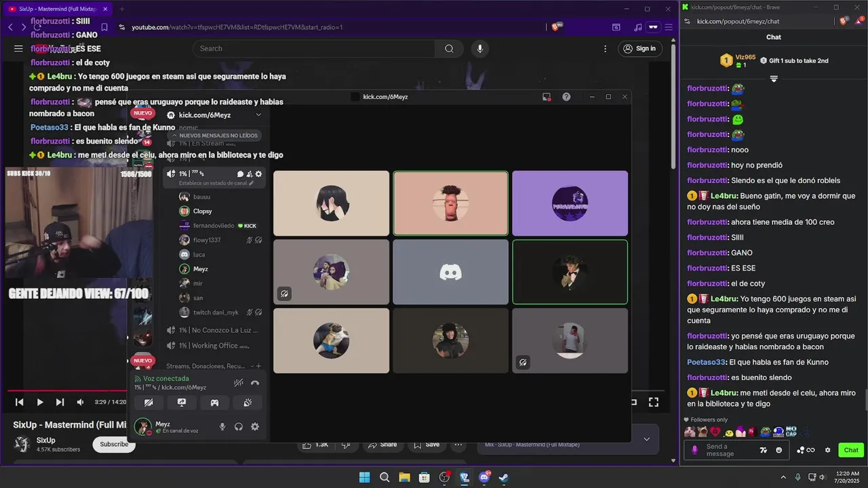Edit voice channel gear settings
This screenshot has width=868, height=488.
point(258,174)
